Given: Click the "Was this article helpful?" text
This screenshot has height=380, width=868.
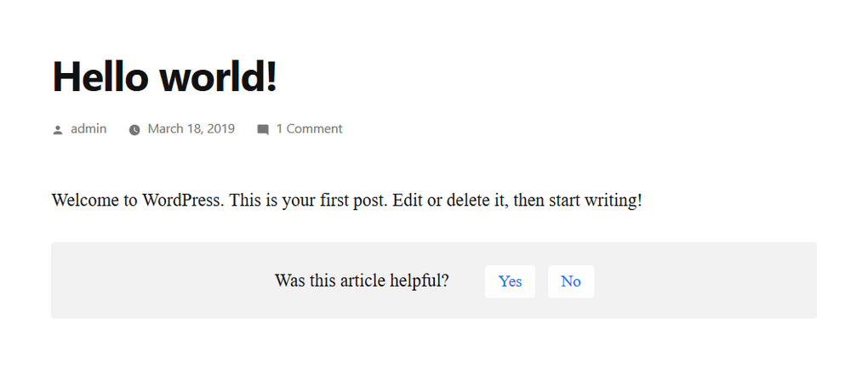Looking at the screenshot, I should tap(362, 281).
